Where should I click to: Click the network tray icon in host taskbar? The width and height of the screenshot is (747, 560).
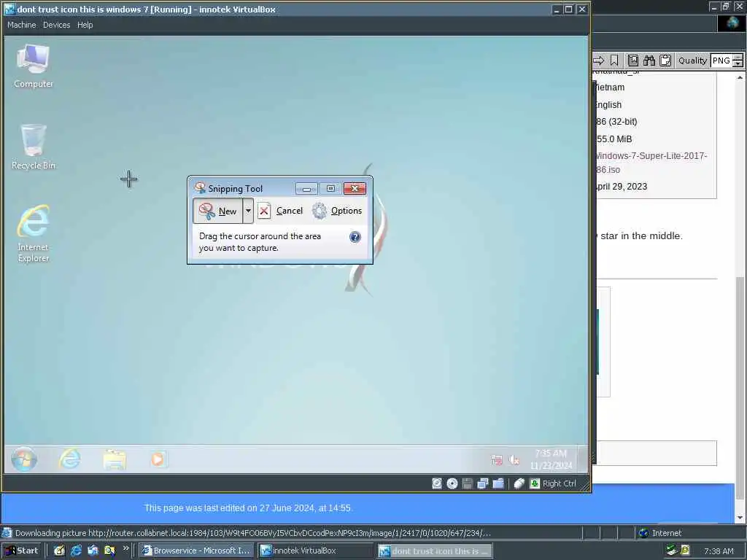(672, 551)
